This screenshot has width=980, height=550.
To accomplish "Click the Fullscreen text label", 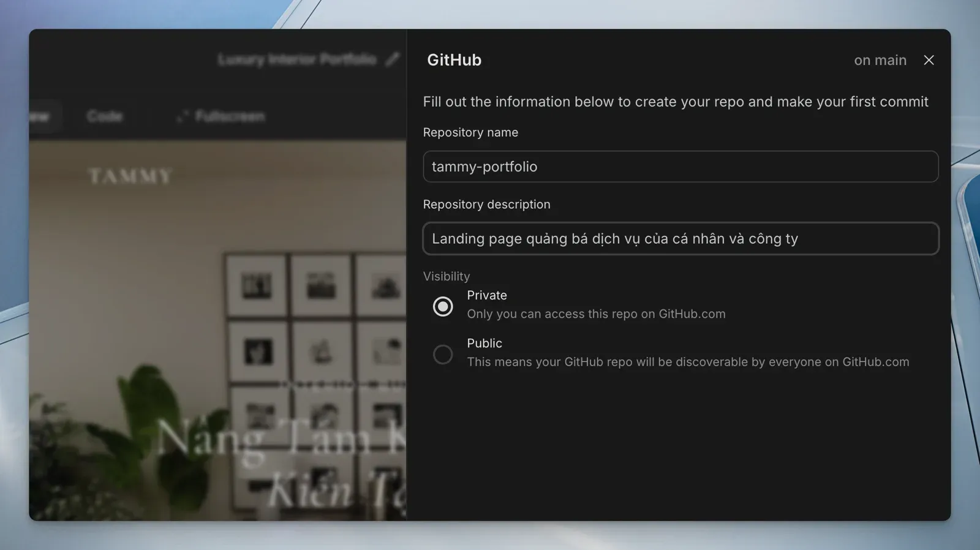I will [230, 116].
